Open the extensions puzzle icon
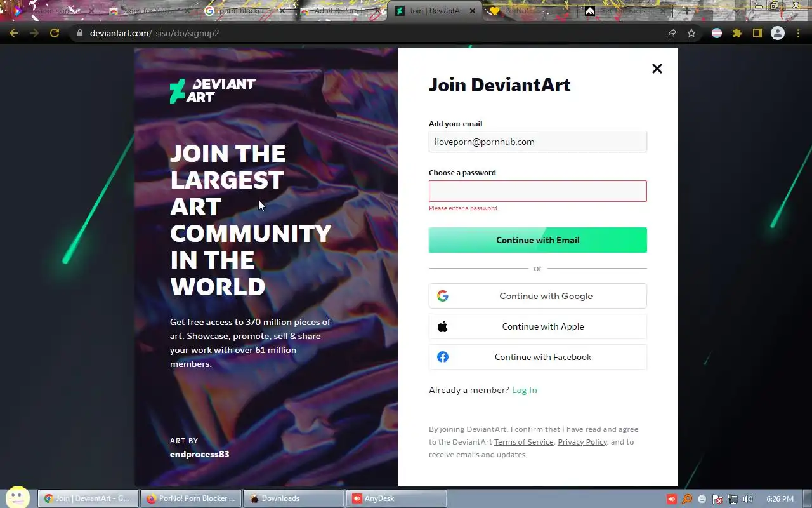 pyautogui.click(x=737, y=33)
